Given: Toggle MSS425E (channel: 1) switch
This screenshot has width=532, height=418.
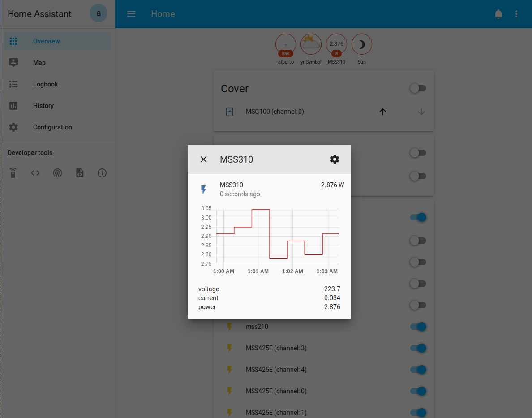Looking at the screenshot, I should click(x=418, y=413).
